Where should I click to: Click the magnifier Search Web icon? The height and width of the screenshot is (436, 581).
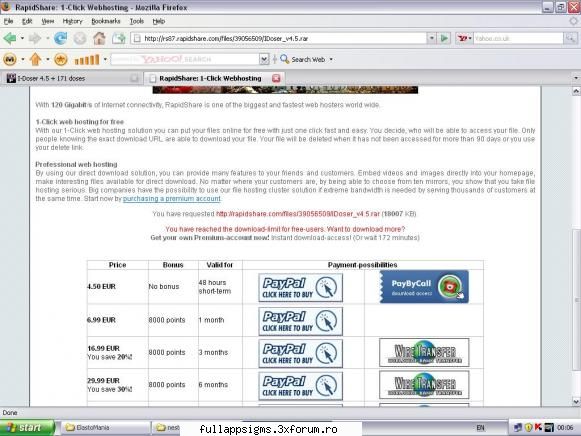284,59
